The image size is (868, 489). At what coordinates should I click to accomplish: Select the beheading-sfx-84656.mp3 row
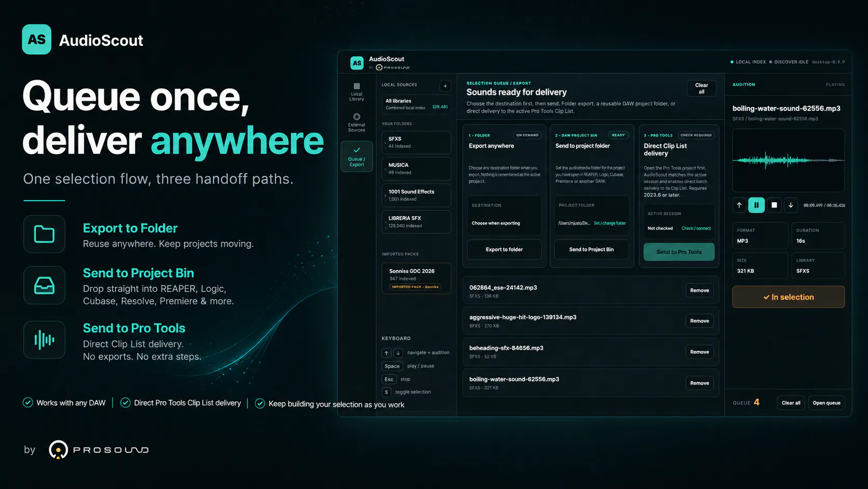click(x=591, y=352)
